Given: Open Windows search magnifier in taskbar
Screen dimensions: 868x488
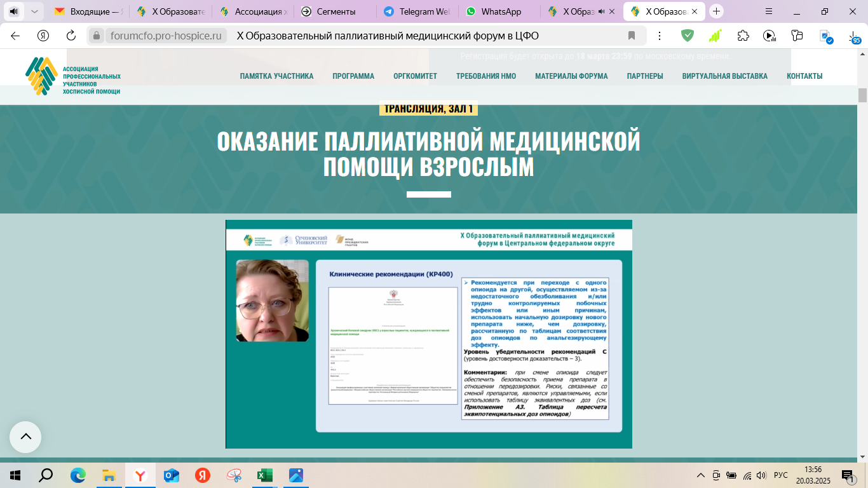Looking at the screenshot, I should click(x=46, y=475).
